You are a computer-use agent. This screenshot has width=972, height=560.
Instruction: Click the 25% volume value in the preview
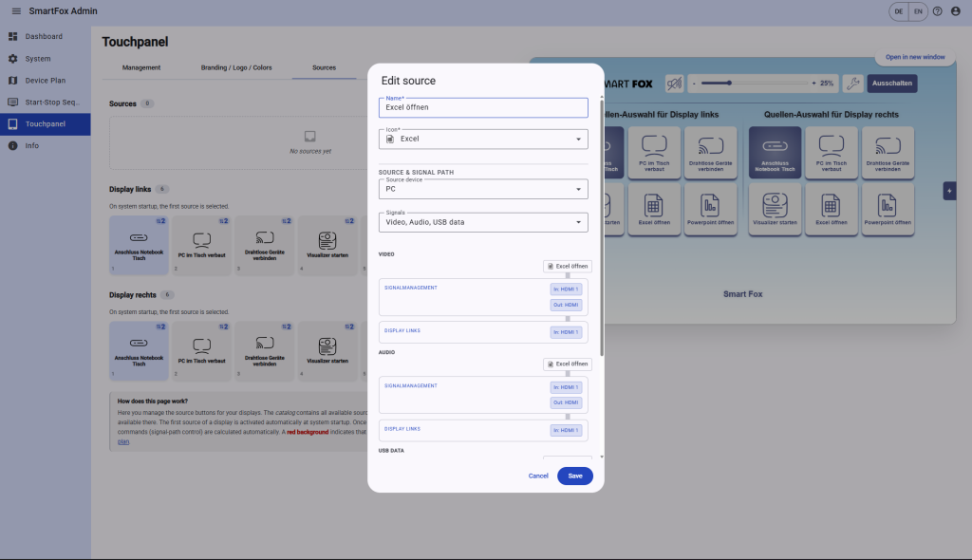(x=827, y=84)
